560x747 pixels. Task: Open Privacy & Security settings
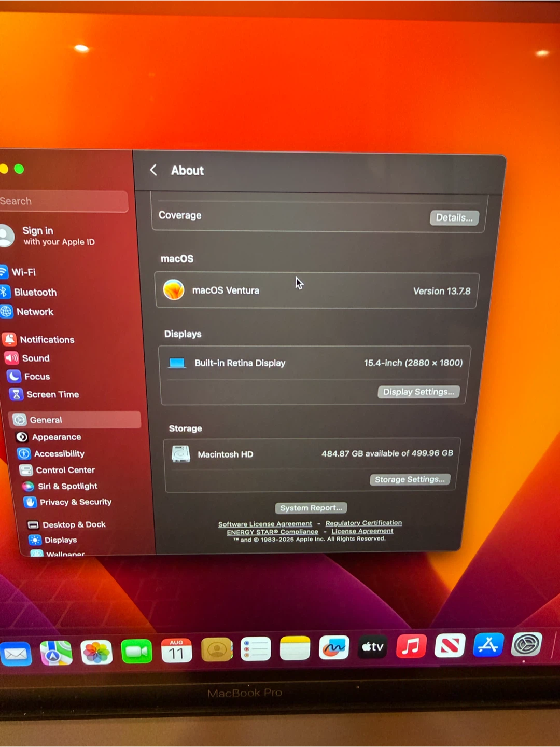tap(68, 502)
